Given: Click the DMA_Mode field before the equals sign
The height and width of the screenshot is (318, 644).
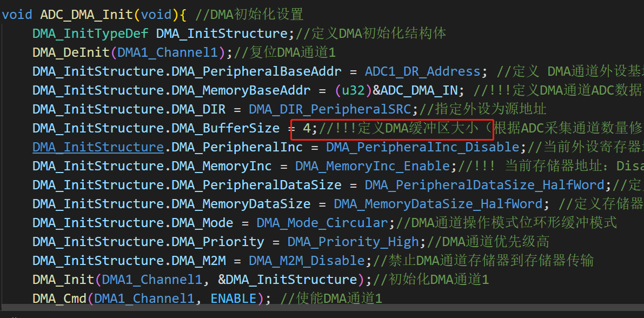Looking at the screenshot, I should [203, 223].
